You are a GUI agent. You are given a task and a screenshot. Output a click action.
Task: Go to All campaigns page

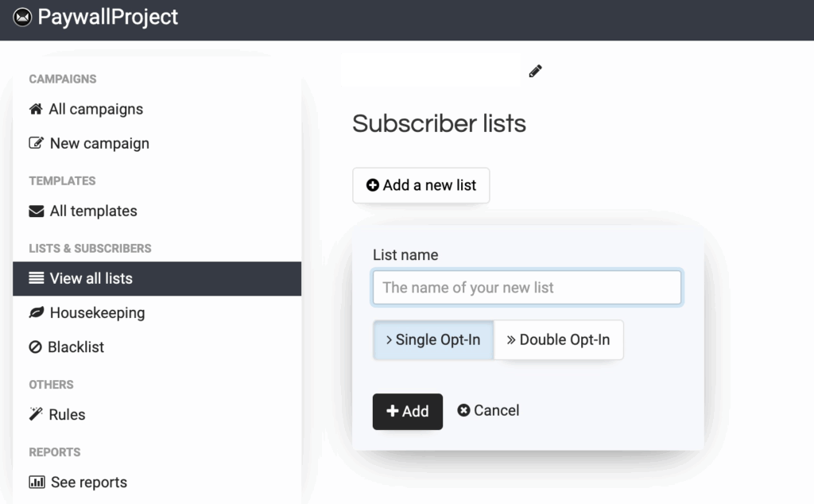[95, 109]
